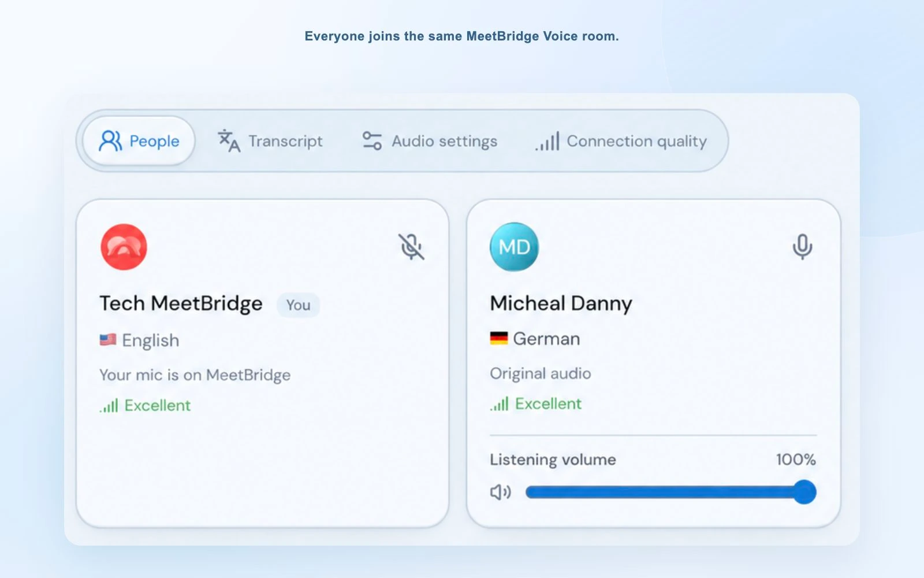Click the Tech MeetBridge red avatar
Viewport: 924px width, 578px height.
click(124, 247)
